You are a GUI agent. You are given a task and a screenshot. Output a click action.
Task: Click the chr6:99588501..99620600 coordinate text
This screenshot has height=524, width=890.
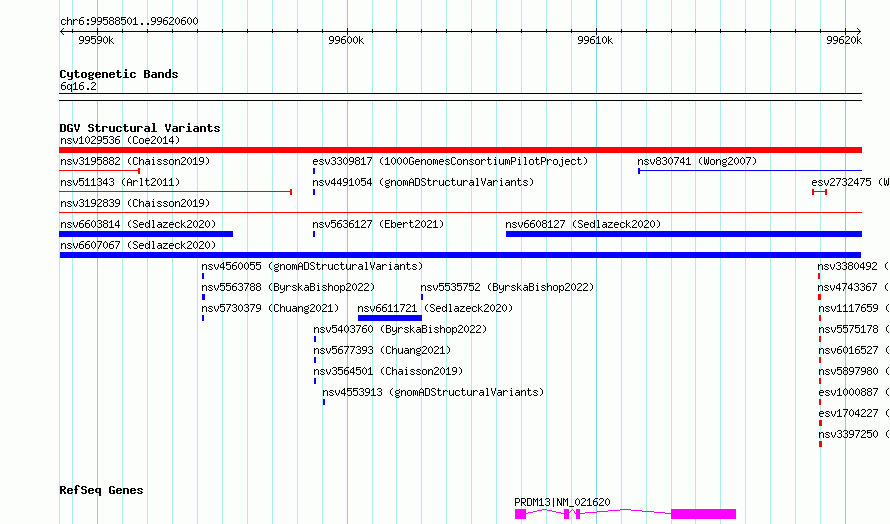pyautogui.click(x=129, y=22)
